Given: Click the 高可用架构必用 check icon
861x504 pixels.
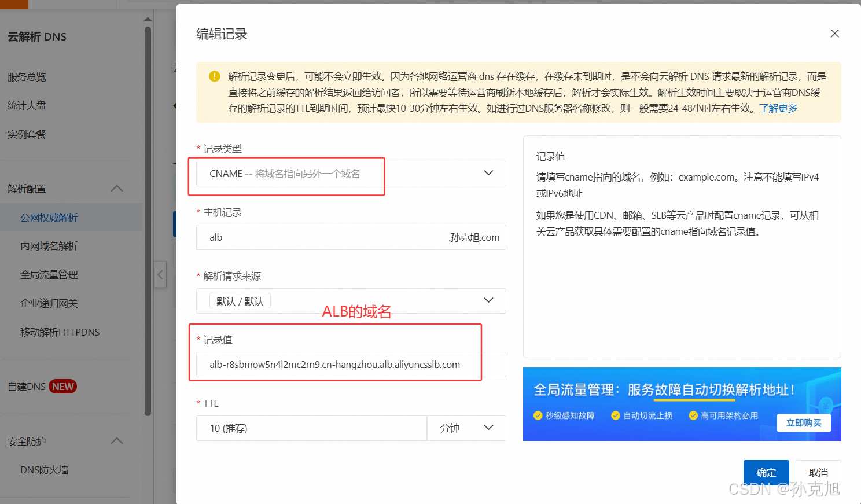Looking at the screenshot, I should (693, 415).
